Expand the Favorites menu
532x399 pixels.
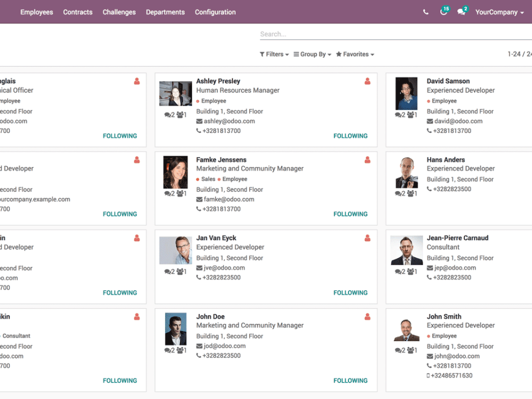coord(354,54)
